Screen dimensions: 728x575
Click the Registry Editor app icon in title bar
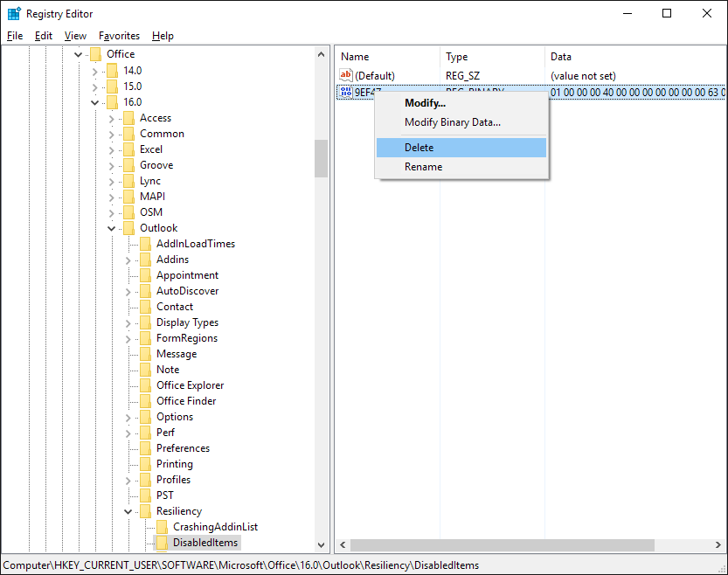pyautogui.click(x=14, y=13)
